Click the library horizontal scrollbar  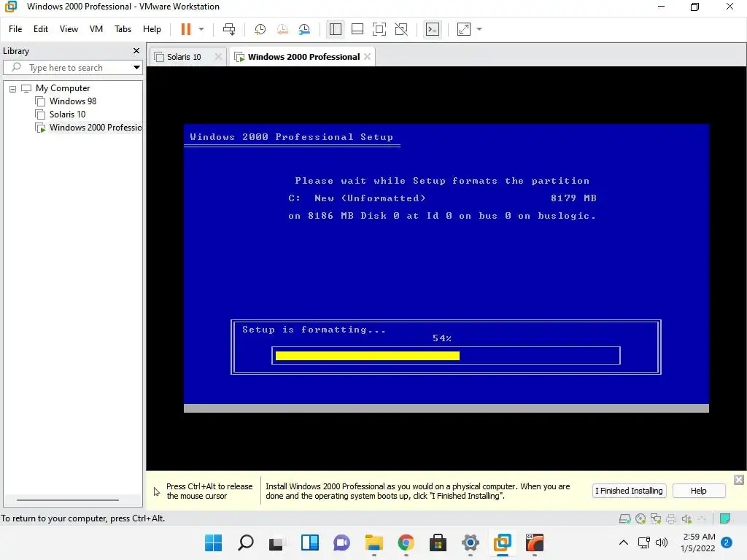coord(68,500)
